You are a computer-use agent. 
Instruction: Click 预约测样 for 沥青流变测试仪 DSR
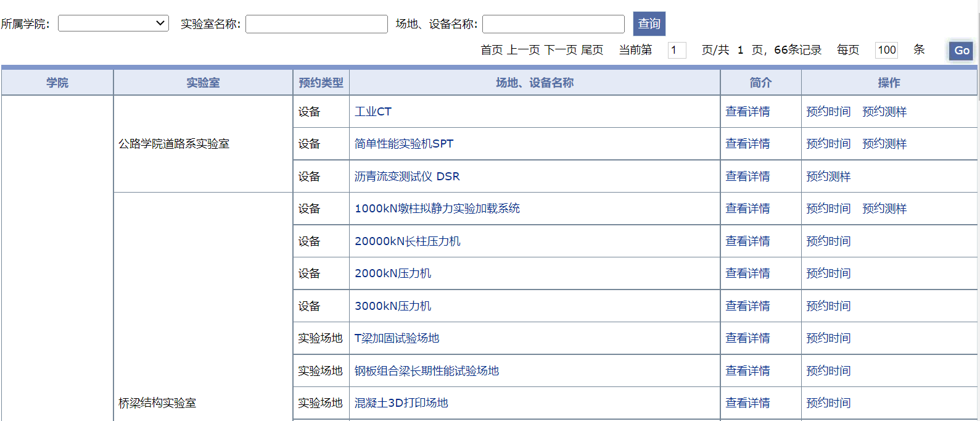tap(828, 177)
